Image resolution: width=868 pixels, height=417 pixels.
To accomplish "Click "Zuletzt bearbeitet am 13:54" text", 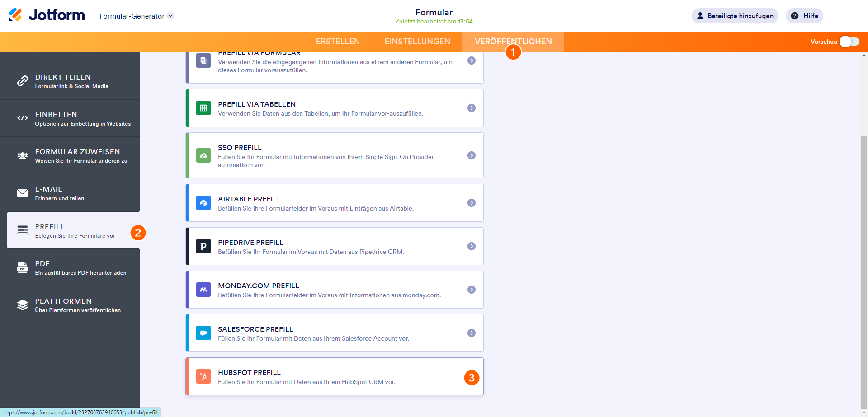I will (x=434, y=22).
